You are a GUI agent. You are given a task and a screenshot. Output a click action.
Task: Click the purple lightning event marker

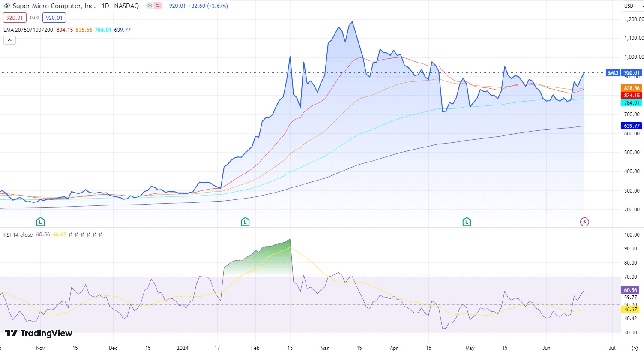(584, 222)
